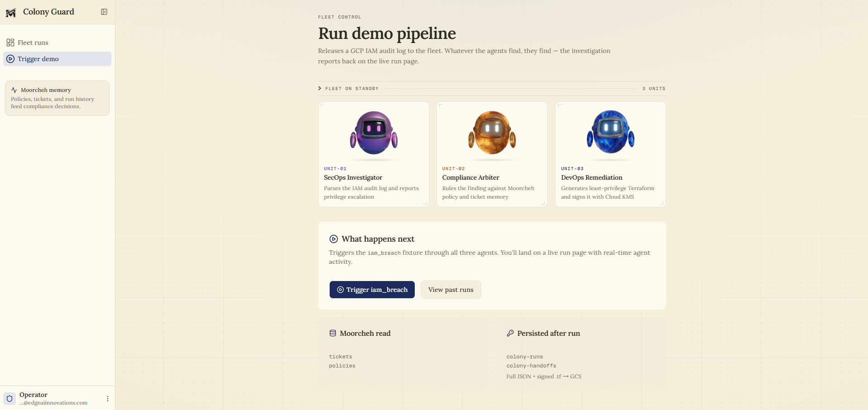Select the Trigger demo menu item
This screenshot has height=410, width=868.
click(58, 59)
